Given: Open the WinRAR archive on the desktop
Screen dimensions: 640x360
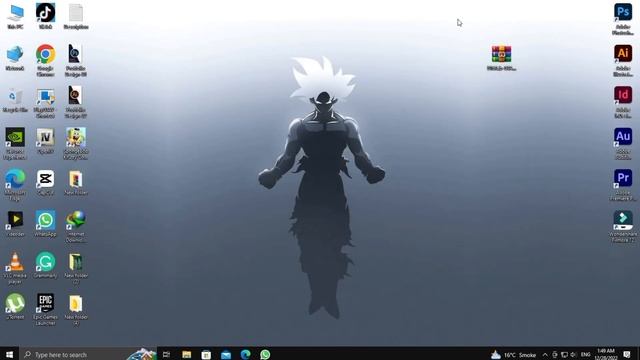Looking at the screenshot, I should [x=502, y=58].
